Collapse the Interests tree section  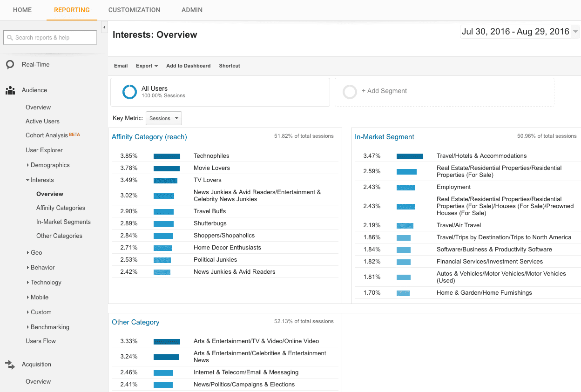41,180
